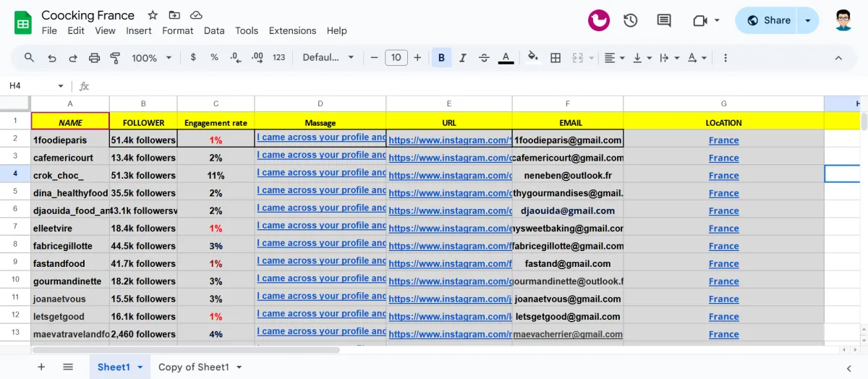The width and height of the screenshot is (868, 379).
Task: Open the user account avatar
Action: tap(843, 20)
